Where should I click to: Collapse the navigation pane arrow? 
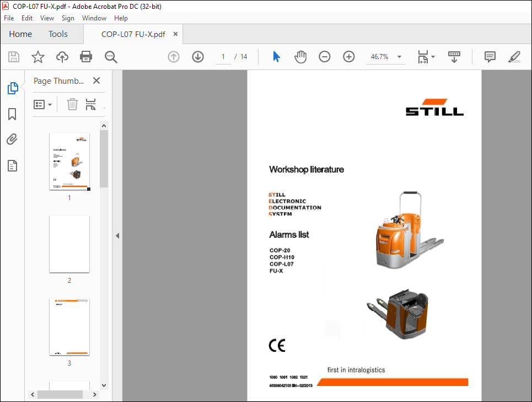pos(117,236)
